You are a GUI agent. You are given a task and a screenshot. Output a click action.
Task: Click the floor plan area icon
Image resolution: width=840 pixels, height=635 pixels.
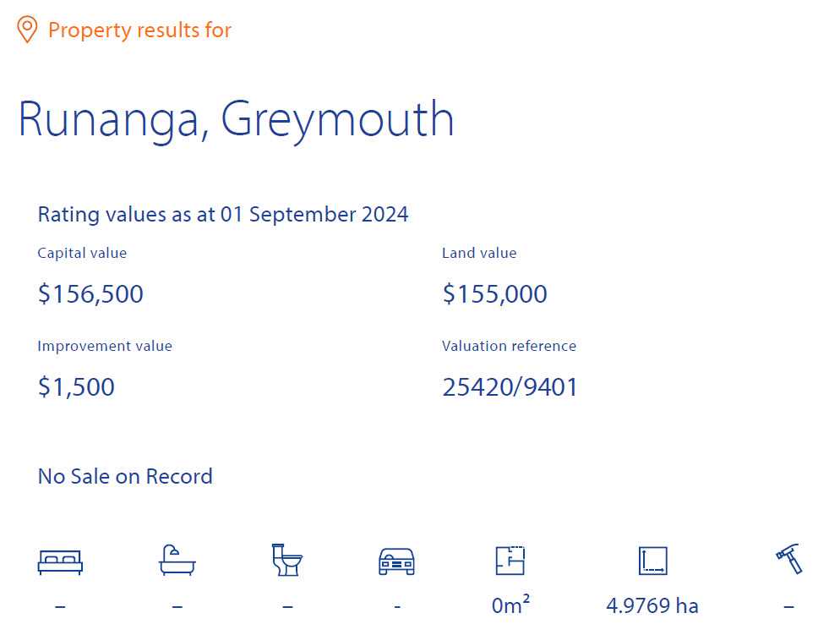pyautogui.click(x=510, y=561)
